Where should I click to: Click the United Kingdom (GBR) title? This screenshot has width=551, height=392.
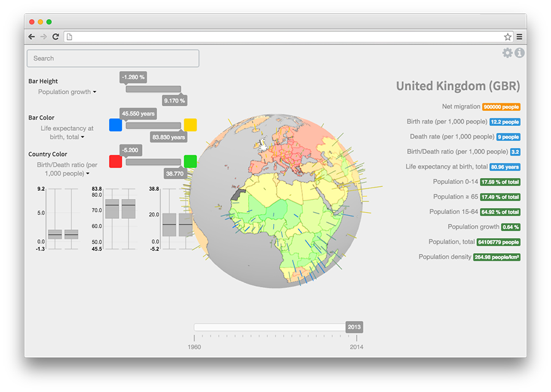coord(458,86)
